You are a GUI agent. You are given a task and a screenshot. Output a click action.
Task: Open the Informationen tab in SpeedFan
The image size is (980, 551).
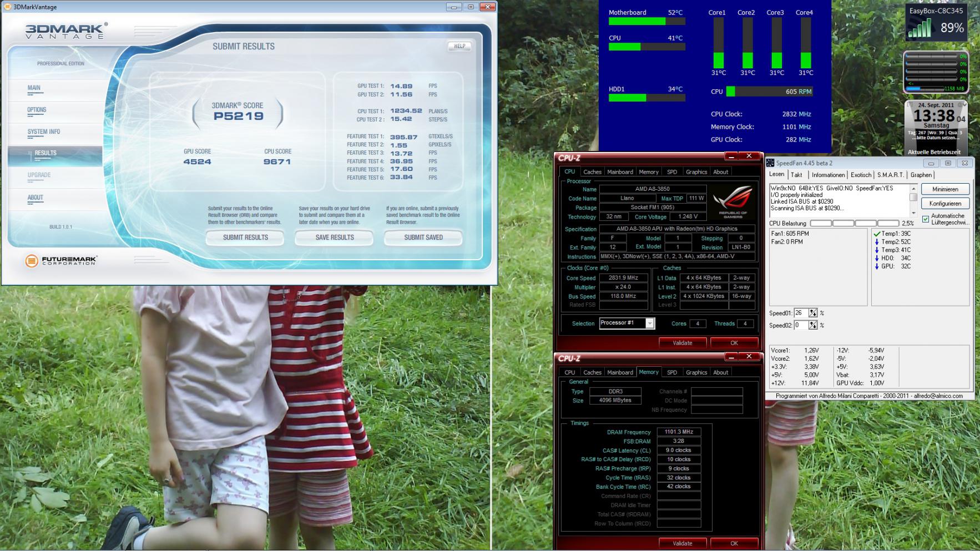click(828, 175)
